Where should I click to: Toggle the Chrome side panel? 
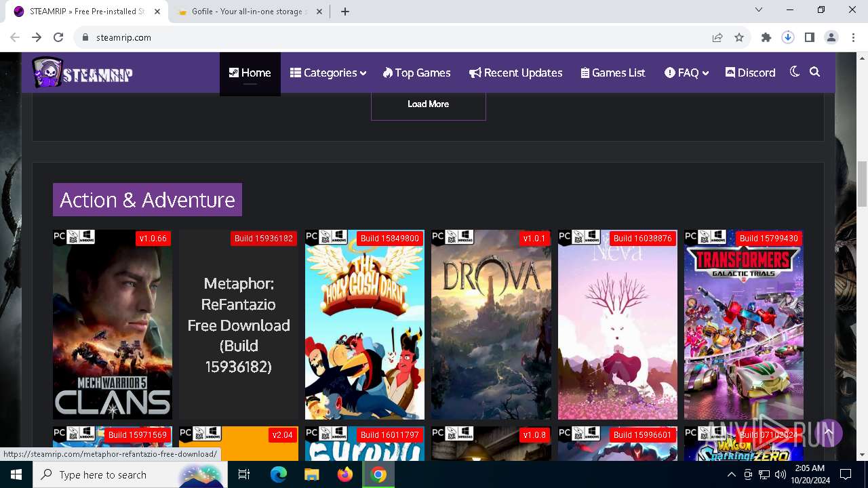pos(810,37)
